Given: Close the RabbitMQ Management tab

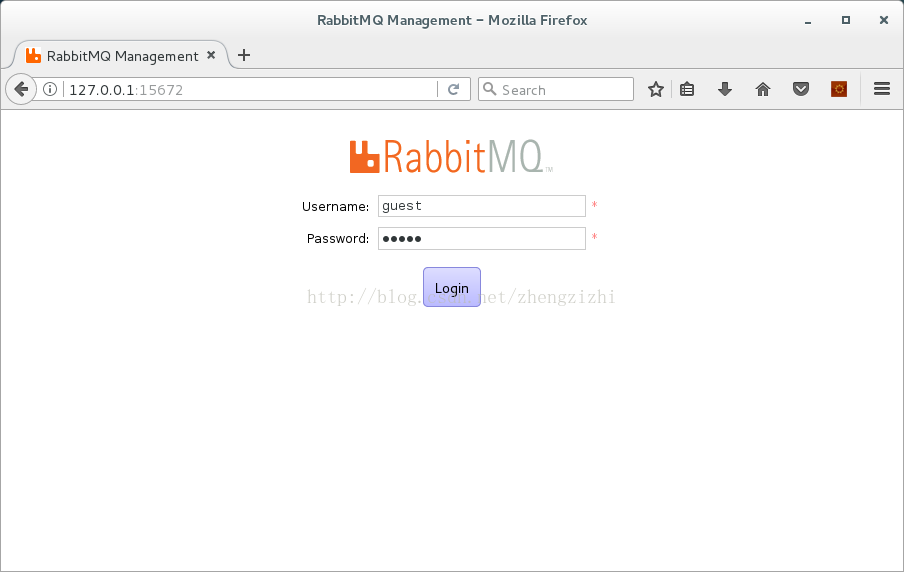Looking at the screenshot, I should 211,55.
